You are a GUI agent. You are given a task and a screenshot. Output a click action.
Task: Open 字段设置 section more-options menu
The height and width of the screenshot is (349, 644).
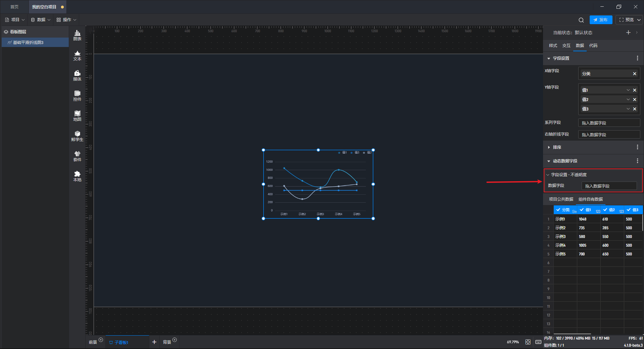pos(637,58)
